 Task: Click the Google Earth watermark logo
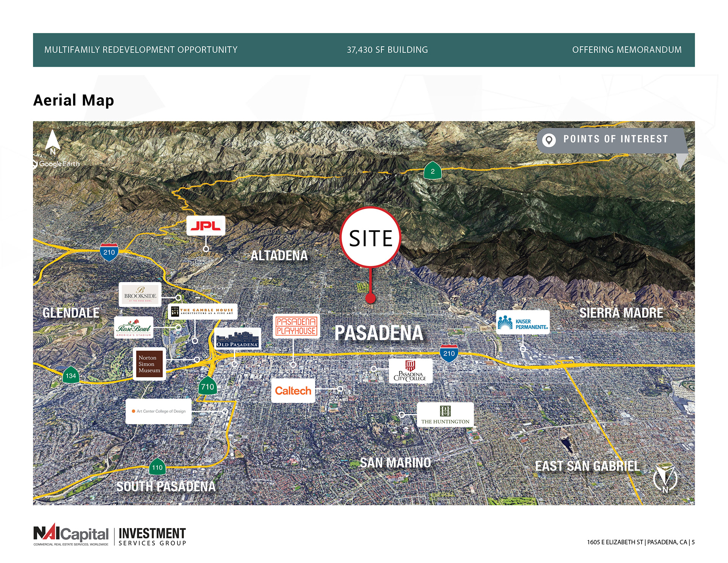point(56,164)
